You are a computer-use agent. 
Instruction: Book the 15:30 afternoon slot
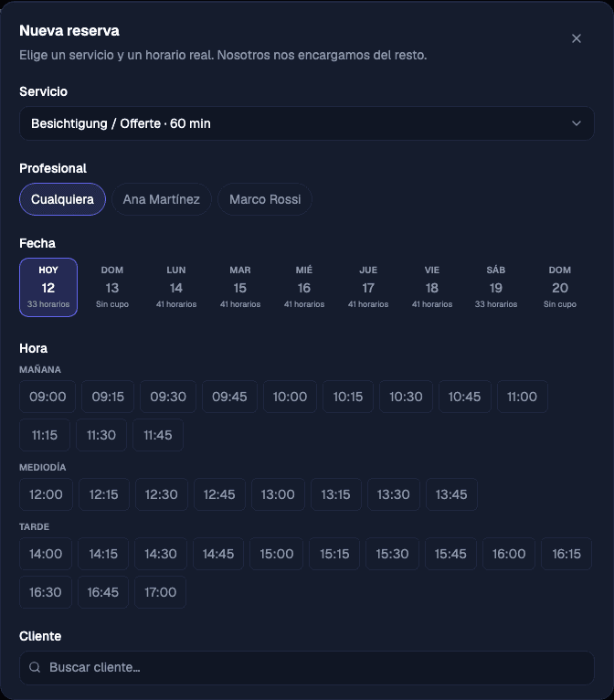click(x=392, y=554)
